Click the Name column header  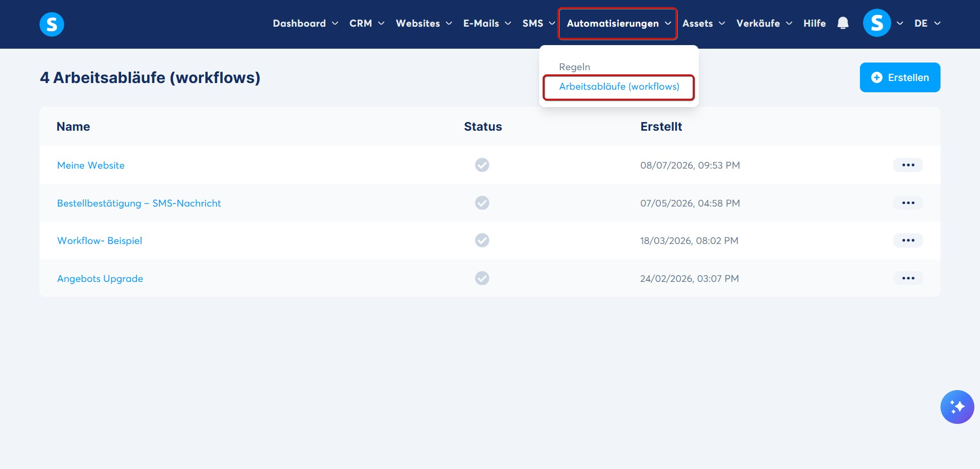(73, 127)
